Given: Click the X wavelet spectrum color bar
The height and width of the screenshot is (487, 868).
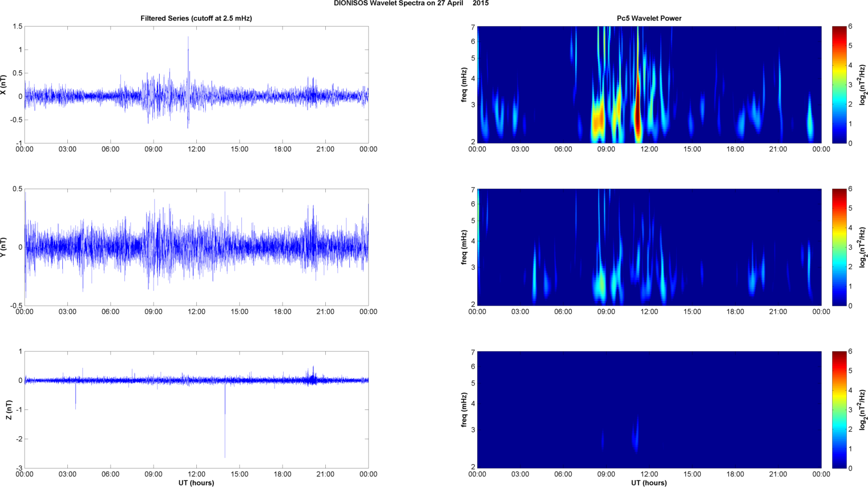Looking at the screenshot, I should coord(839,84).
